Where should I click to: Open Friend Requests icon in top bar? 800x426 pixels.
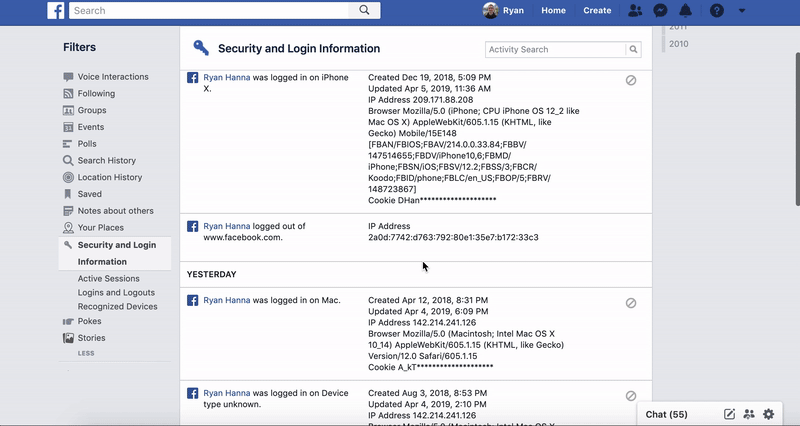click(635, 10)
